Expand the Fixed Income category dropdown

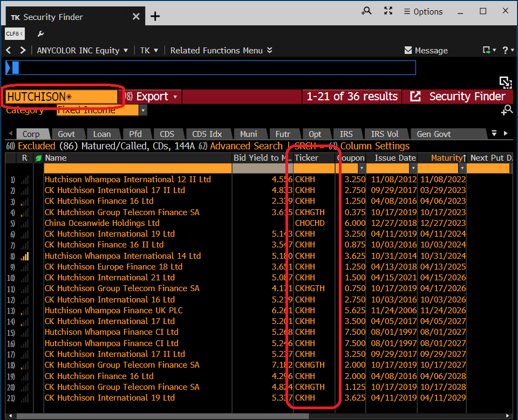click(x=143, y=111)
